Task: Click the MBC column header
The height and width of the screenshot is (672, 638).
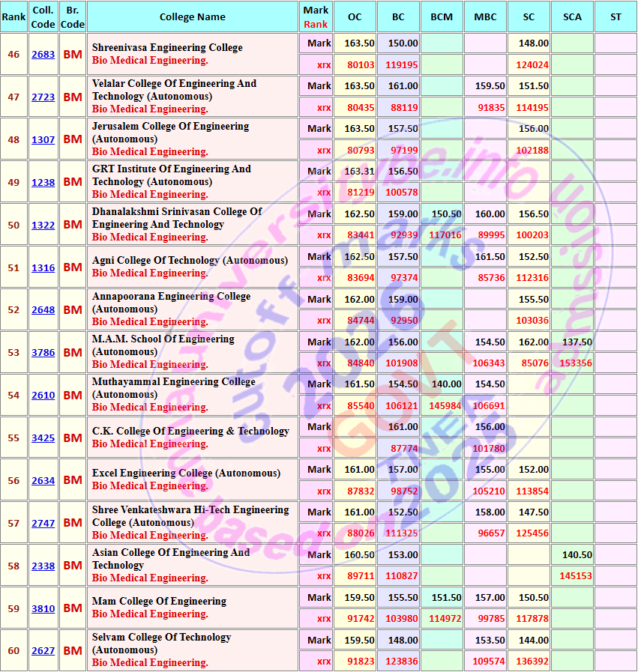Action: 485,16
